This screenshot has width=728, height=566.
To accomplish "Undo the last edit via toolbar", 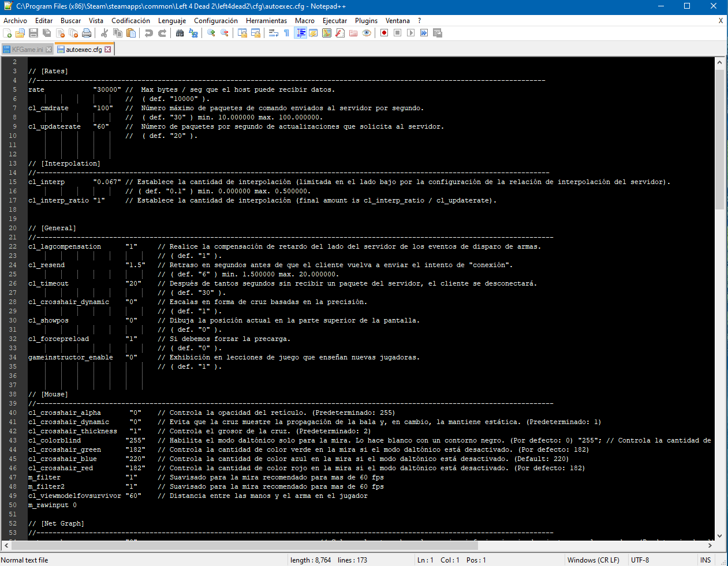I will 149,33.
